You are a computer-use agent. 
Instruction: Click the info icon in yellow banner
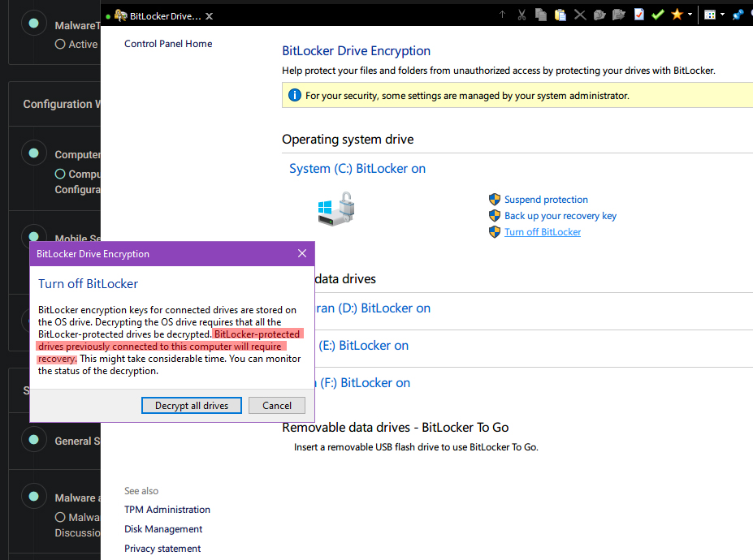tap(294, 95)
